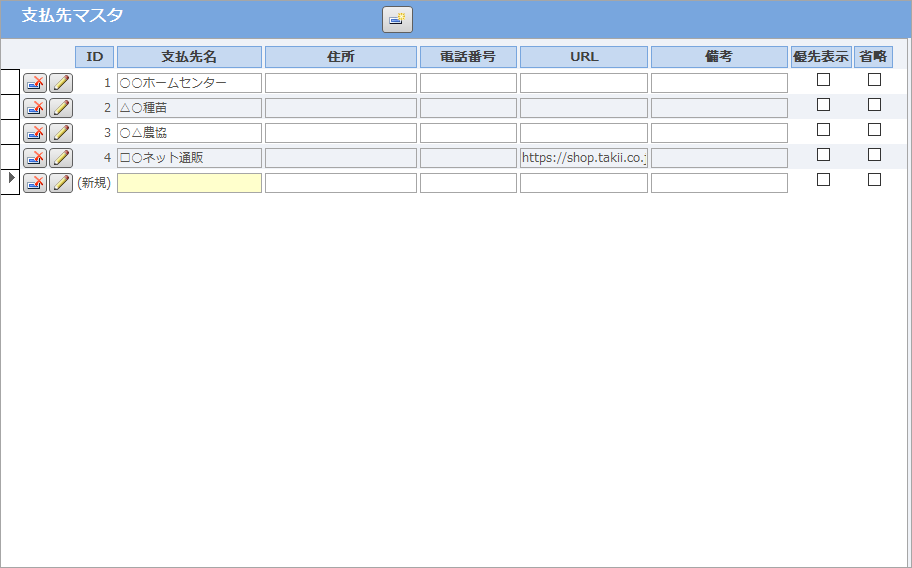Click the URL column header
This screenshot has height=568, width=912.
point(584,57)
